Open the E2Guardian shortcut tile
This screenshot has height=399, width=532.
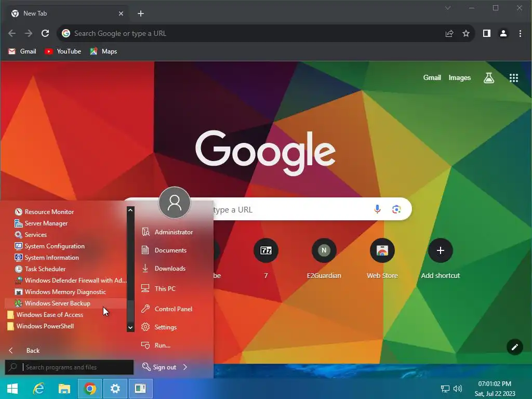324,259
